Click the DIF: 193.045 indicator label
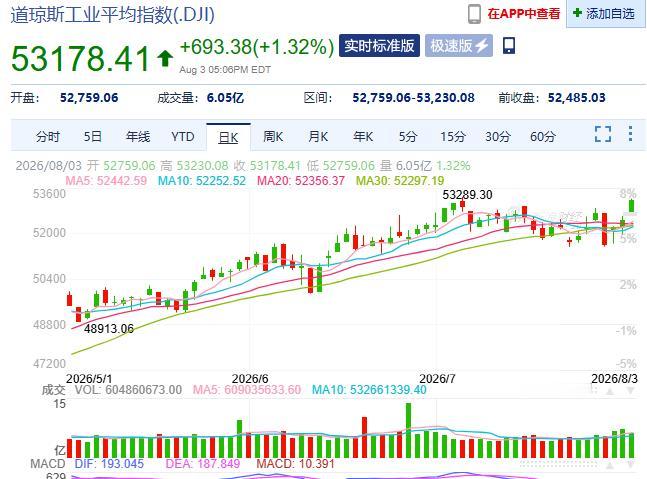 109,464
